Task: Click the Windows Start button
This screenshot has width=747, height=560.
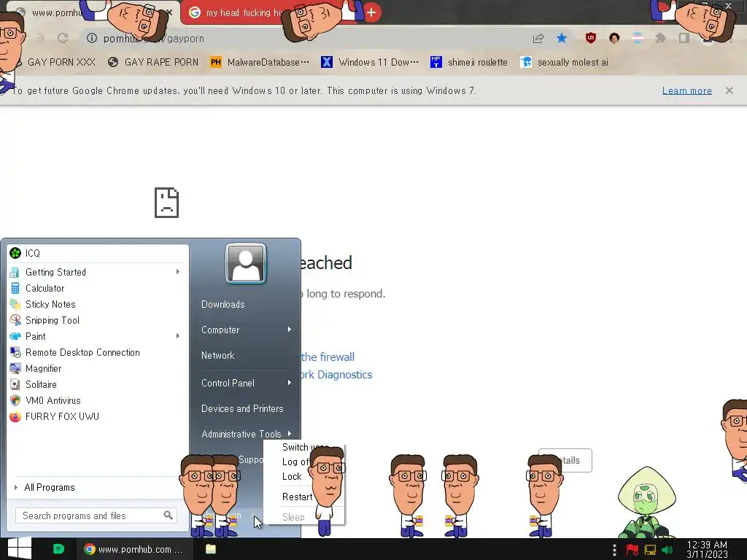Action: pos(20,548)
